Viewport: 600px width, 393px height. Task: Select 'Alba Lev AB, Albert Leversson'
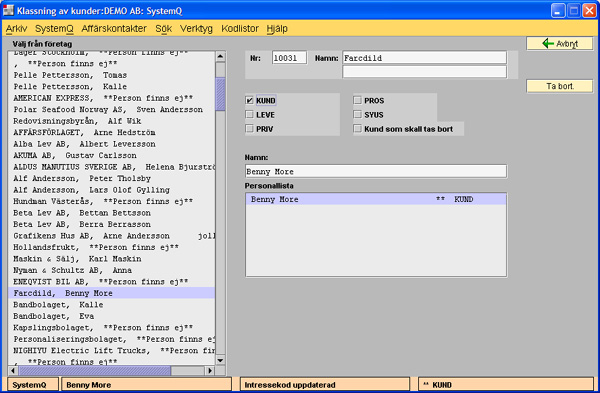[x=112, y=144]
